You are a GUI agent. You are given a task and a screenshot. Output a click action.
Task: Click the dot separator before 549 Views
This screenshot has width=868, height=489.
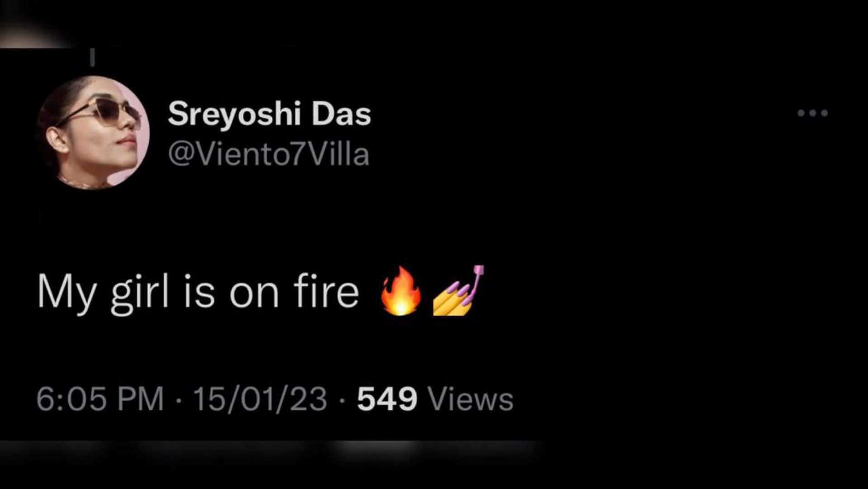(x=342, y=400)
